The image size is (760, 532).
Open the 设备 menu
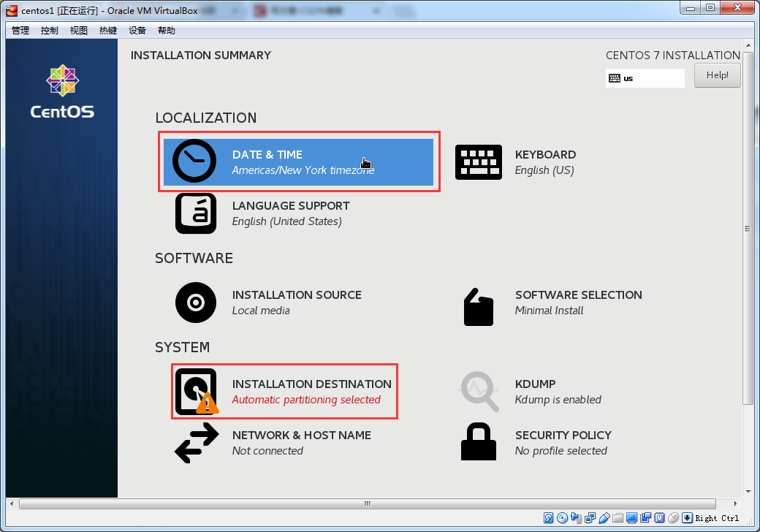tap(137, 31)
